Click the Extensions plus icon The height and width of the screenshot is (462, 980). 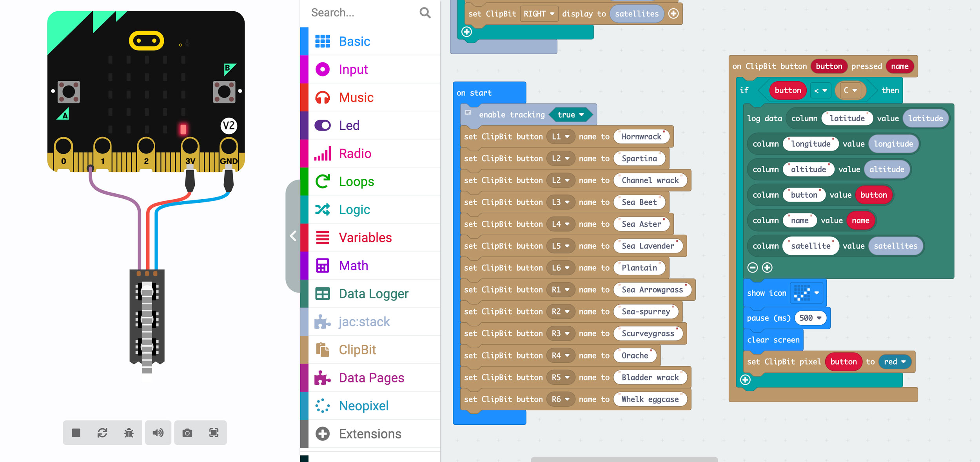pos(323,434)
